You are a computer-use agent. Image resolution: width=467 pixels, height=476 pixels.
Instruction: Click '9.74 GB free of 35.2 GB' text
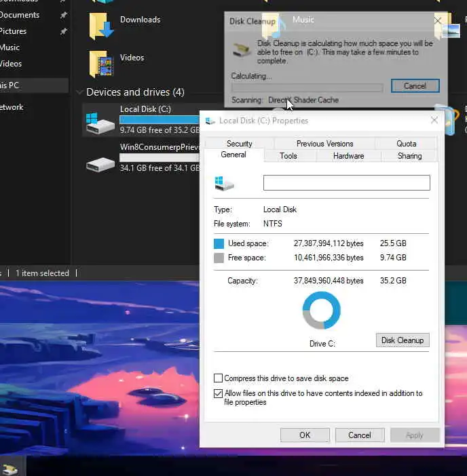point(160,130)
